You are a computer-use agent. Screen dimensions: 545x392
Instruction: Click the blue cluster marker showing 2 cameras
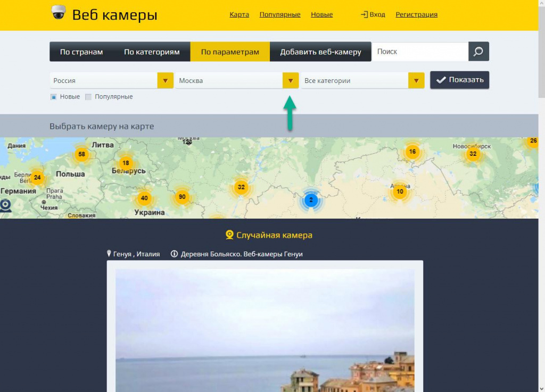click(311, 201)
